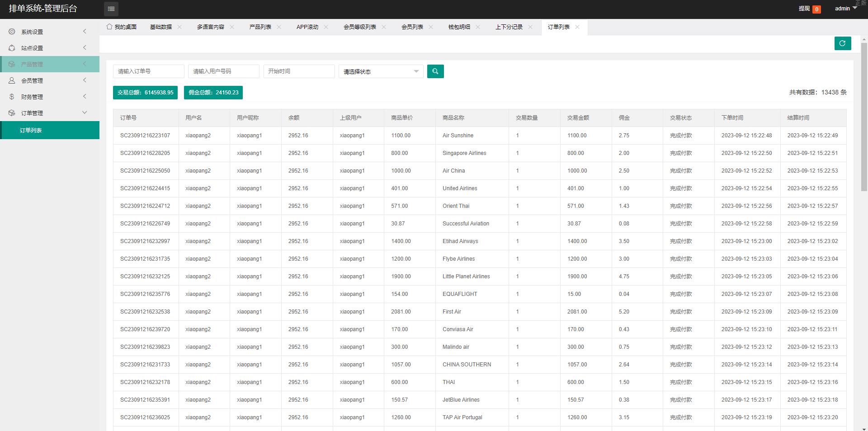Click the hamburger menu toggle icon
Viewport: 868px width, 431px height.
[x=111, y=9]
